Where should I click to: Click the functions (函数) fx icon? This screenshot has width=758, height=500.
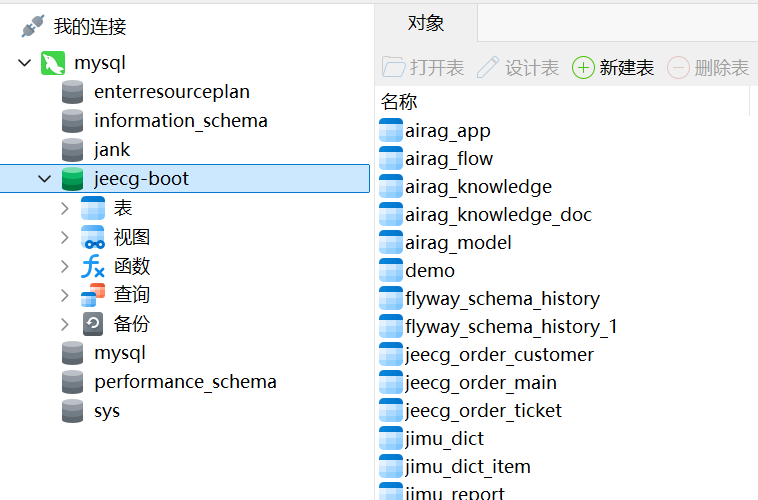[x=93, y=266]
